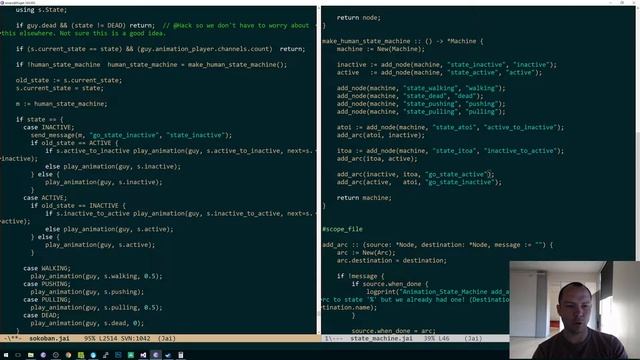The image size is (640, 360).
Task: Open the white calculator-like taskbar icon
Action: [181, 355]
